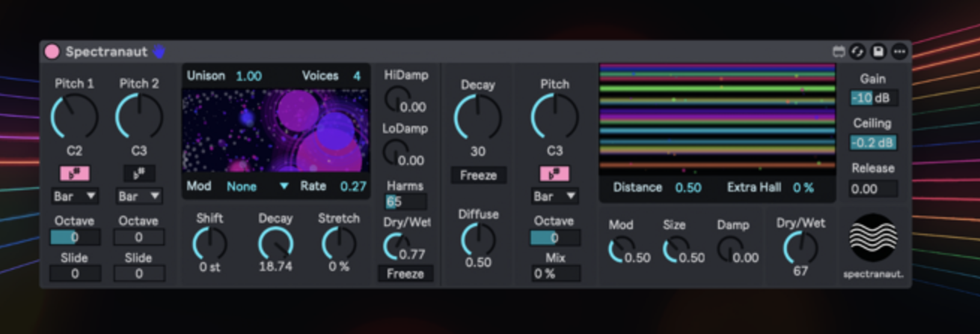980x334 pixels.
Task: Click the Pitch 1 knob
Action: (x=74, y=117)
